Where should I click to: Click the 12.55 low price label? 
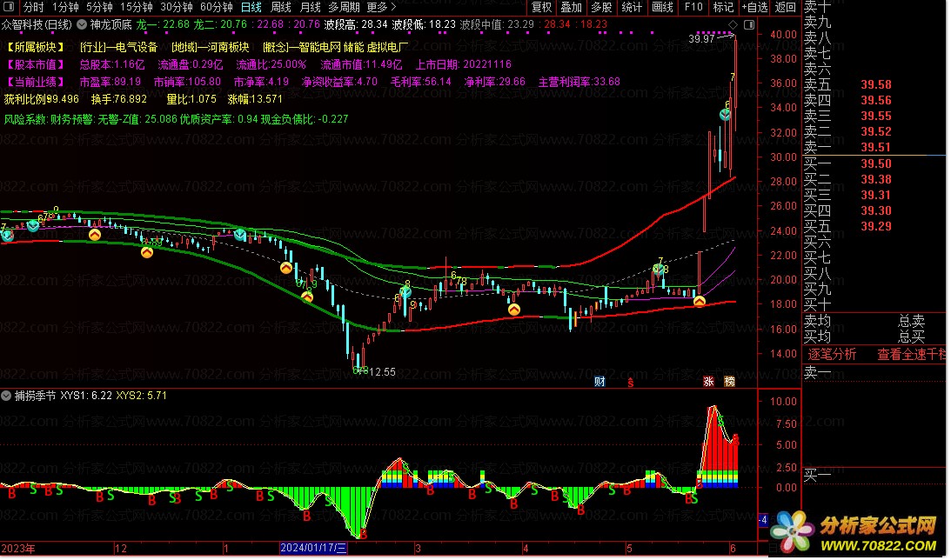(x=382, y=372)
